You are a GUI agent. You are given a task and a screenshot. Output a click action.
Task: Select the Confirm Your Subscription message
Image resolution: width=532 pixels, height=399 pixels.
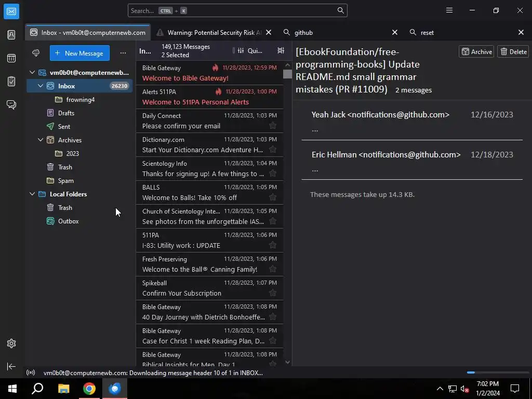(x=209, y=288)
